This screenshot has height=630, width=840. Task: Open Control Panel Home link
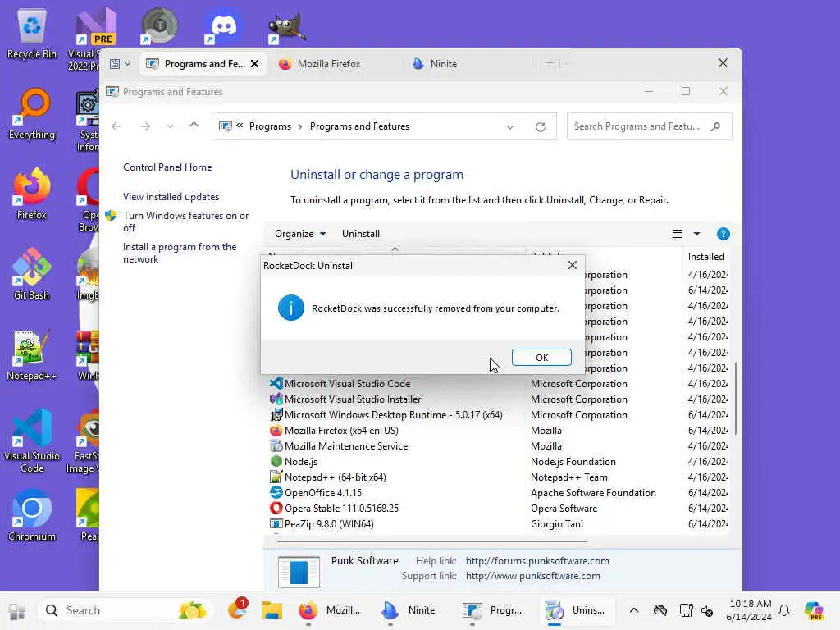click(x=167, y=167)
